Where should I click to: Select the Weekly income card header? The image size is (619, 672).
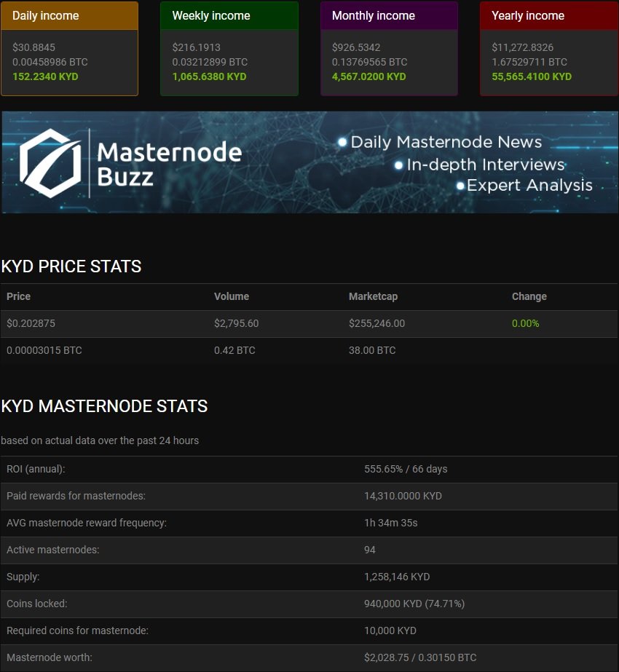pos(229,16)
